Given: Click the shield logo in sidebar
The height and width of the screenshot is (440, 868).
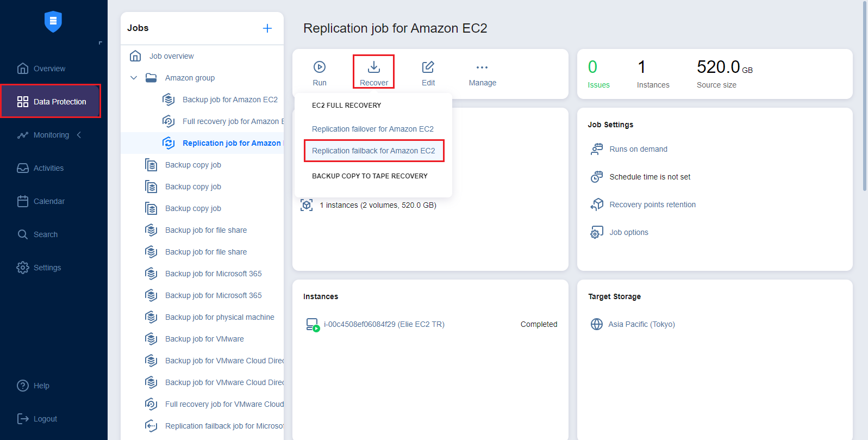Looking at the screenshot, I should [x=53, y=22].
